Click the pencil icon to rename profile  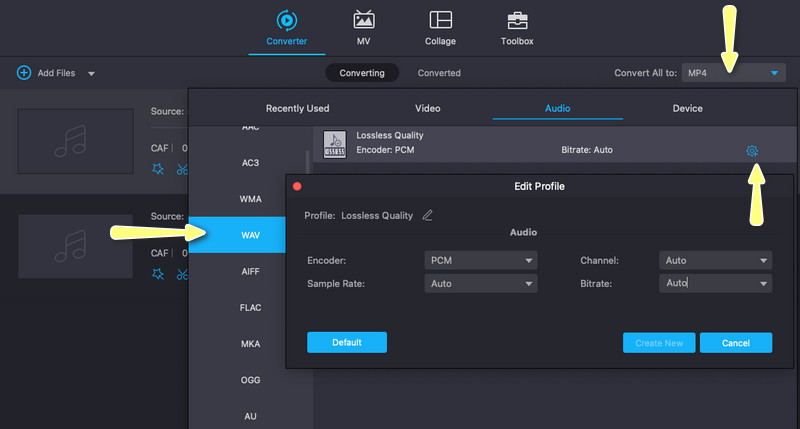[428, 215]
